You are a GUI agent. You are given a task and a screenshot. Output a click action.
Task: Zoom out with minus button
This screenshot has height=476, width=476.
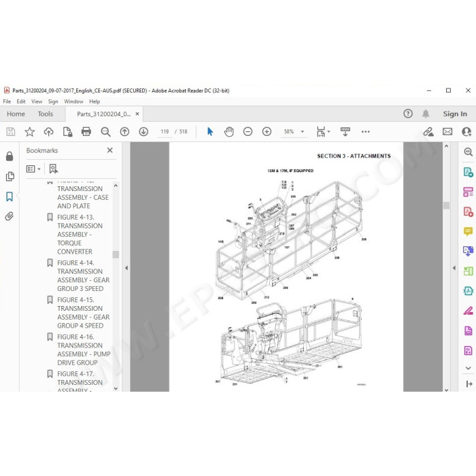click(248, 132)
